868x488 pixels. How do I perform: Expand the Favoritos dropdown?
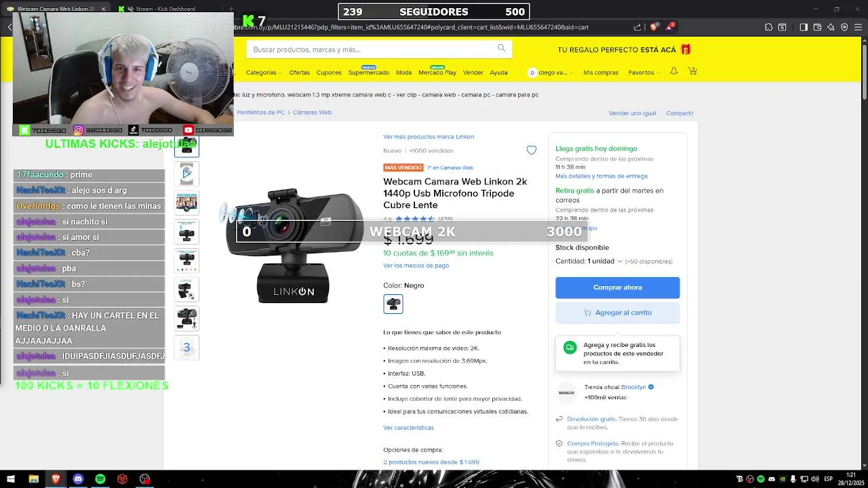[x=644, y=72]
